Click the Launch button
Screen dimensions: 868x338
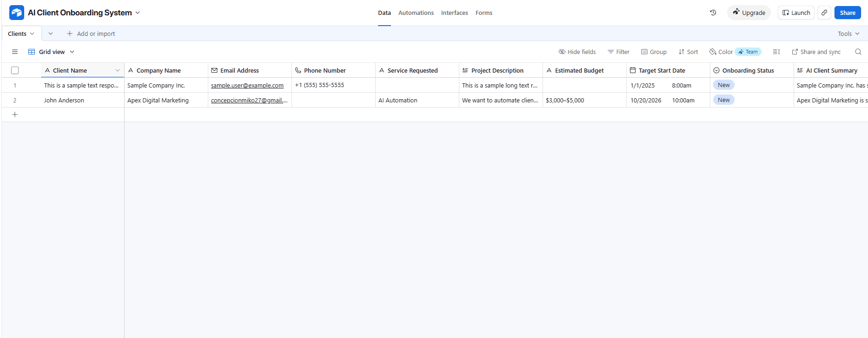(796, 13)
